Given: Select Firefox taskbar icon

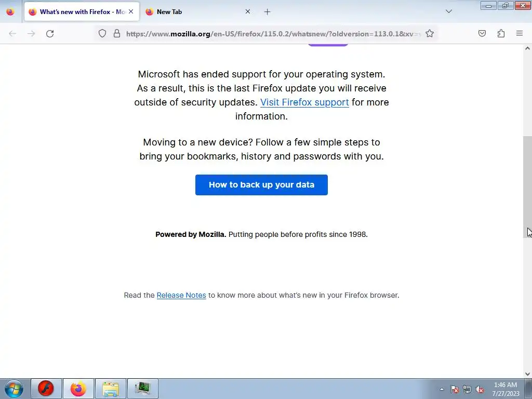Looking at the screenshot, I should point(78,389).
